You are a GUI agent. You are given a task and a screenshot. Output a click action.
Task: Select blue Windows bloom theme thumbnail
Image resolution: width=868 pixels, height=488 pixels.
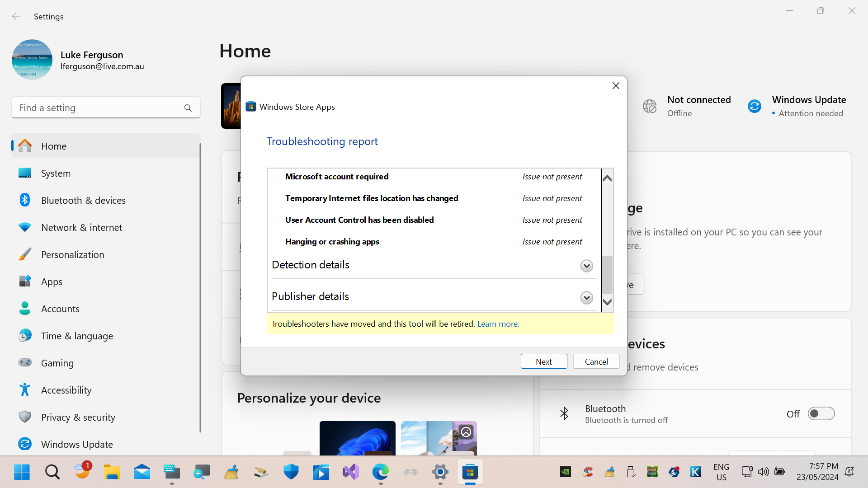tap(357, 438)
